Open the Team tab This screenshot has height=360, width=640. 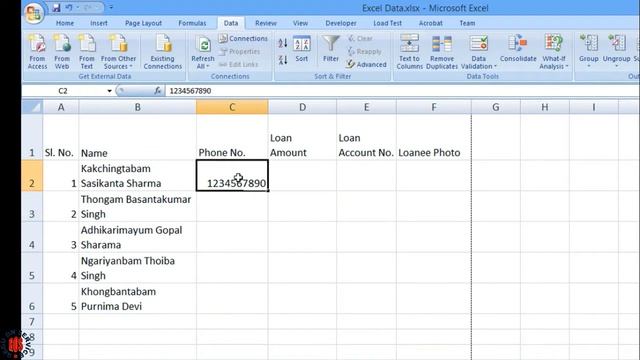click(x=467, y=23)
